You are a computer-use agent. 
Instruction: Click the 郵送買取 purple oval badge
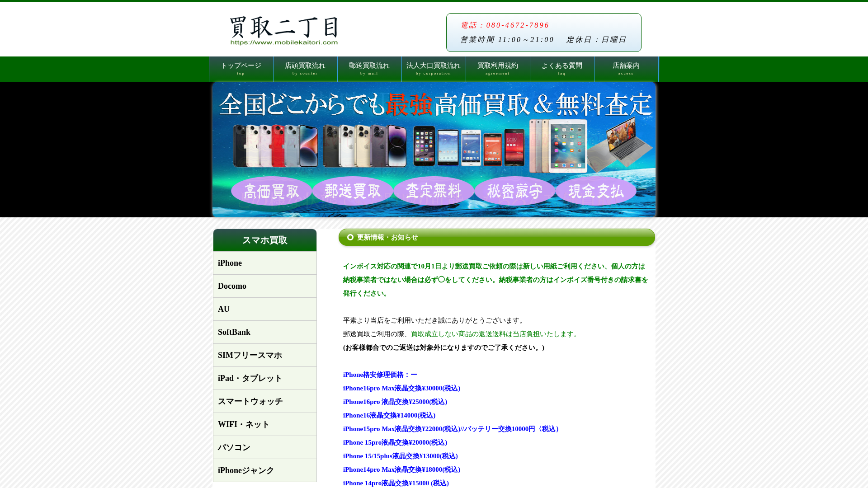point(353,191)
